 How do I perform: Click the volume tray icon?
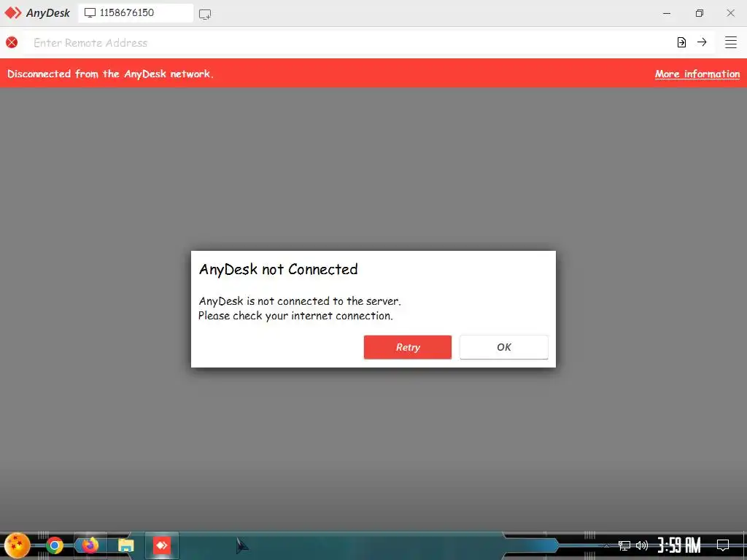coord(642,545)
